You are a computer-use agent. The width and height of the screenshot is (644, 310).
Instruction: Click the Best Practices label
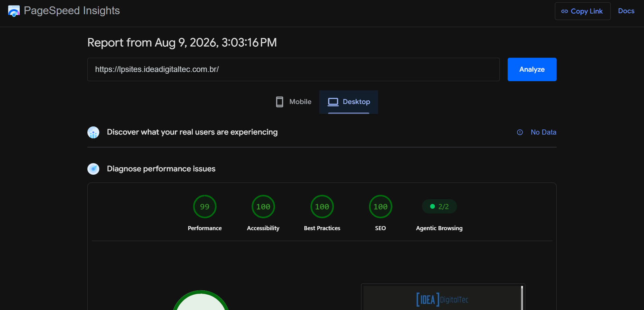click(322, 228)
